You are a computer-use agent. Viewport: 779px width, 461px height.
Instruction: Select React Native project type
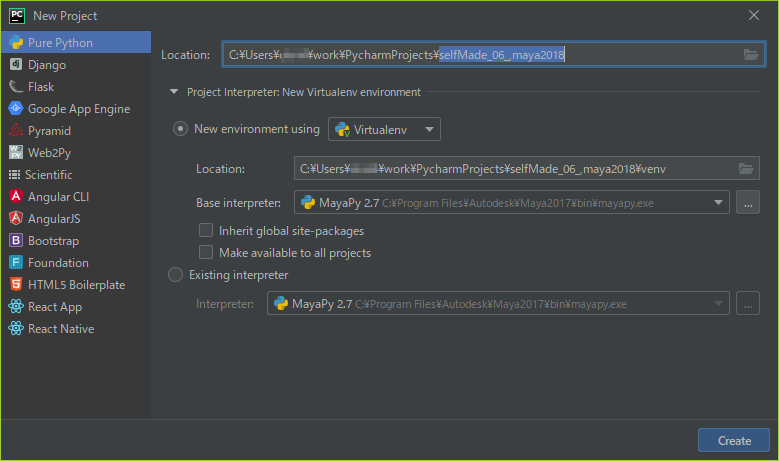(x=76, y=328)
